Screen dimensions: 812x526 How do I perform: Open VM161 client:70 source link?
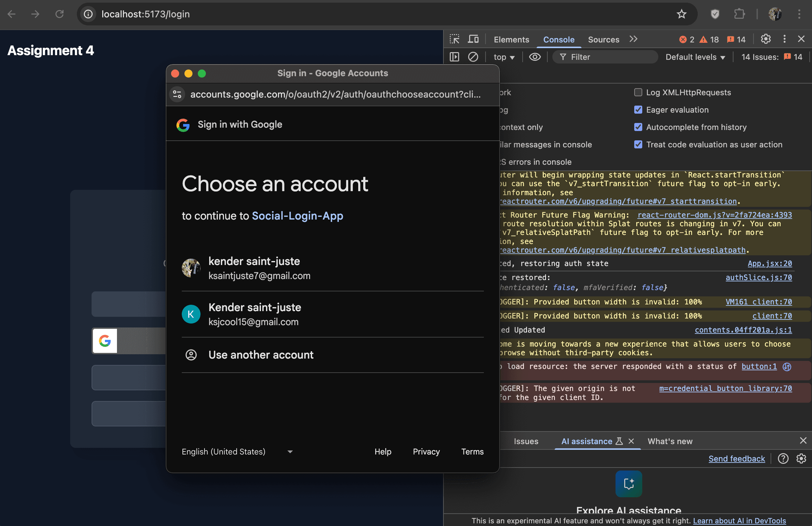click(759, 302)
